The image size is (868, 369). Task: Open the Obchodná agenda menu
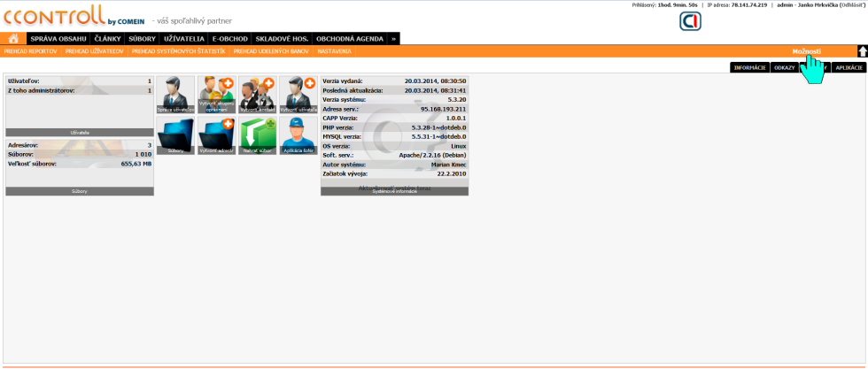[x=350, y=39]
